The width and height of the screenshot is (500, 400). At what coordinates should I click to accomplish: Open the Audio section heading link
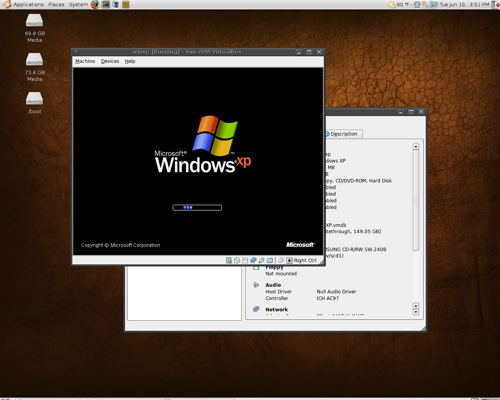pos(273,285)
